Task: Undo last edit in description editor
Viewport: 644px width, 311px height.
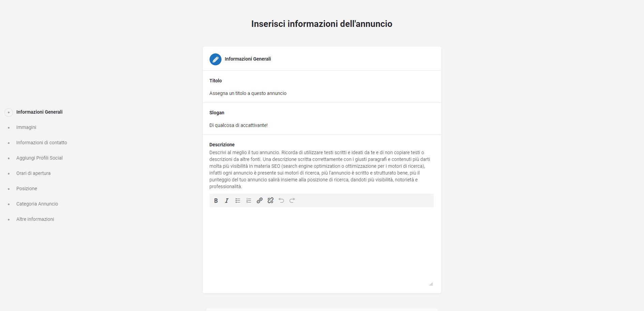Action: [x=281, y=201]
